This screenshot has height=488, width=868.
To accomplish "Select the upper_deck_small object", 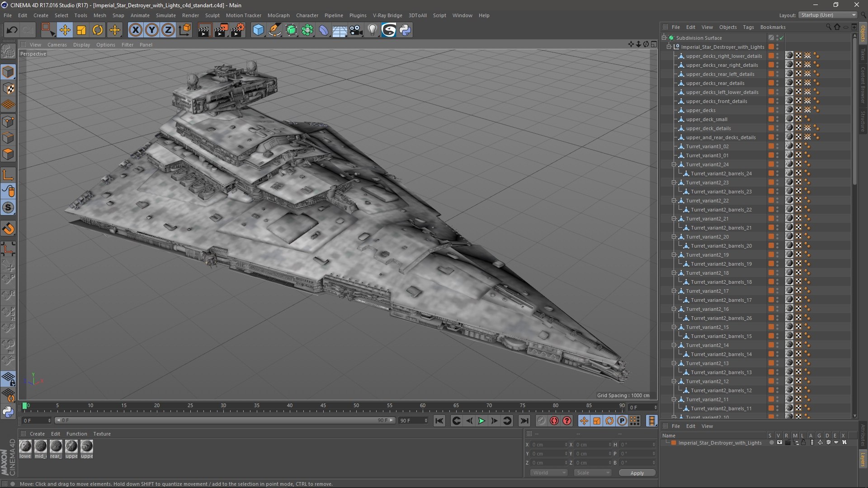I will pos(707,119).
